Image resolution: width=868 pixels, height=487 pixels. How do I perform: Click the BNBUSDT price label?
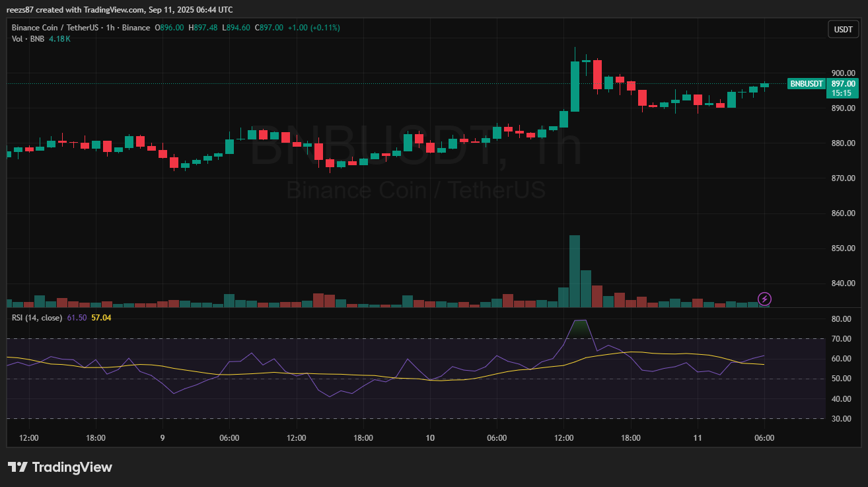click(807, 84)
